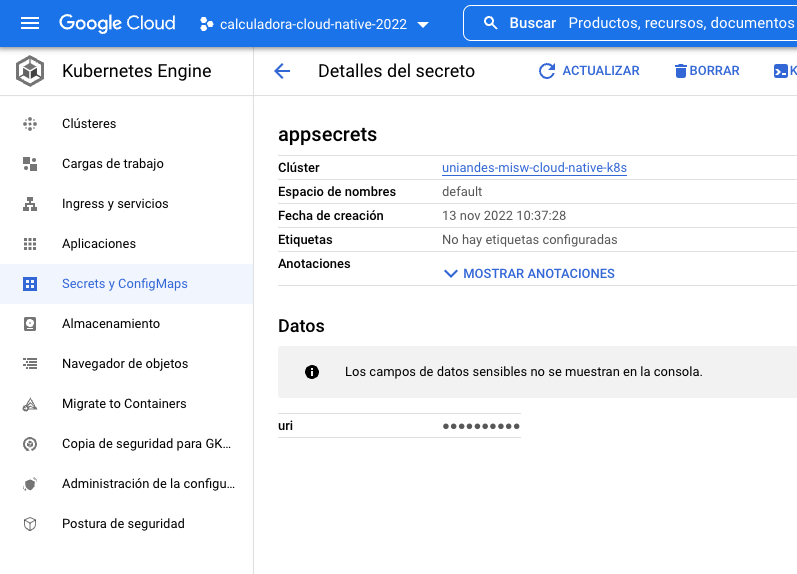The image size is (797, 574).
Task: Click the appsecrets secret name heading
Action: [327, 135]
